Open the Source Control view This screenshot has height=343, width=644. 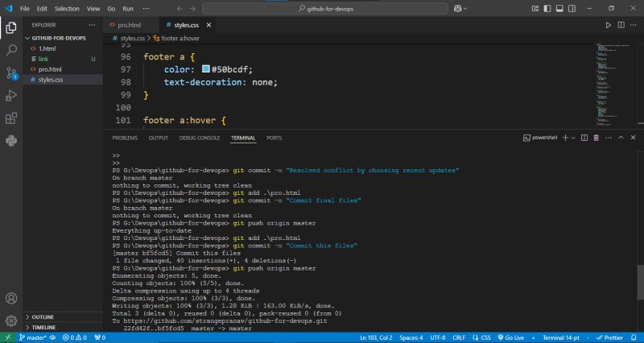click(x=11, y=72)
